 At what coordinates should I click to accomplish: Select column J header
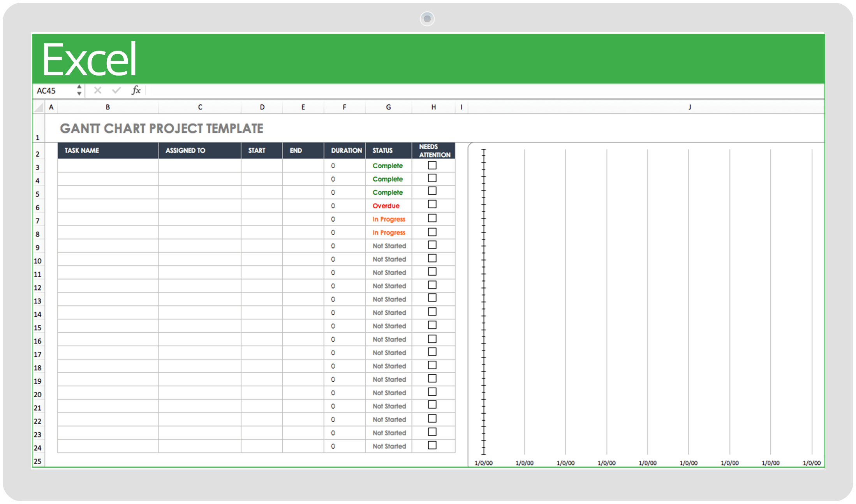(689, 107)
